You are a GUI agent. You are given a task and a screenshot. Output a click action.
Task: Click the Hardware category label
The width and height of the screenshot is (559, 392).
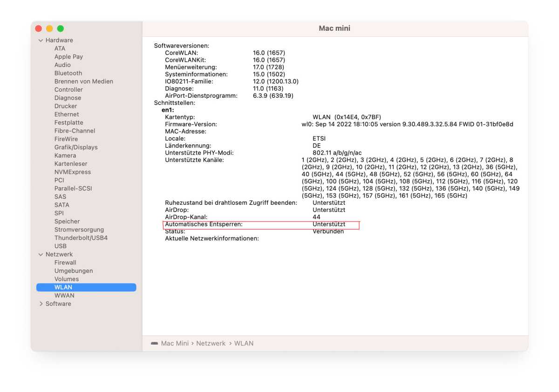[59, 41]
